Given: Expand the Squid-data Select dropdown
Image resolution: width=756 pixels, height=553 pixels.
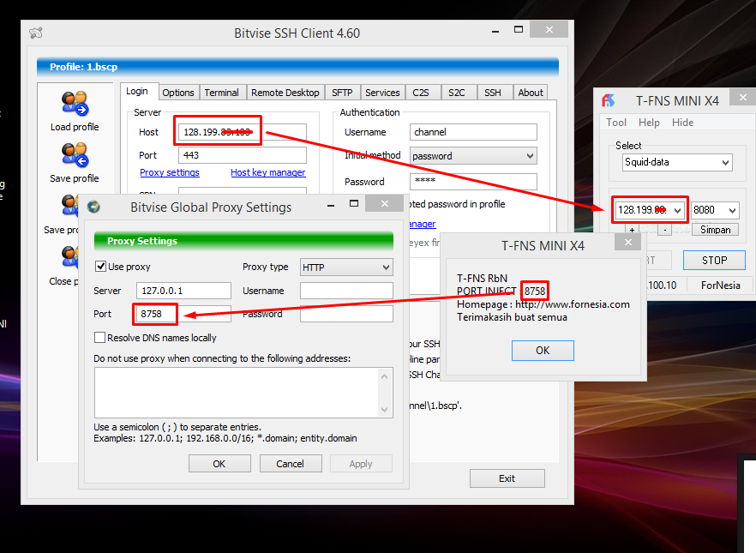Looking at the screenshot, I should pos(677,163).
